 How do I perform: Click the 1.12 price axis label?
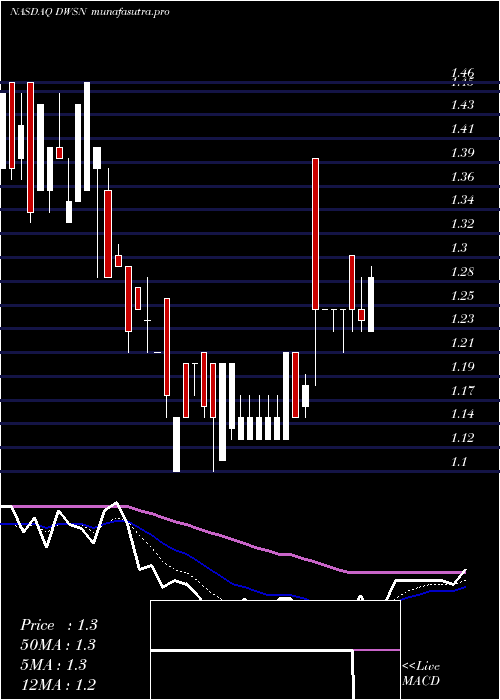[462, 438]
